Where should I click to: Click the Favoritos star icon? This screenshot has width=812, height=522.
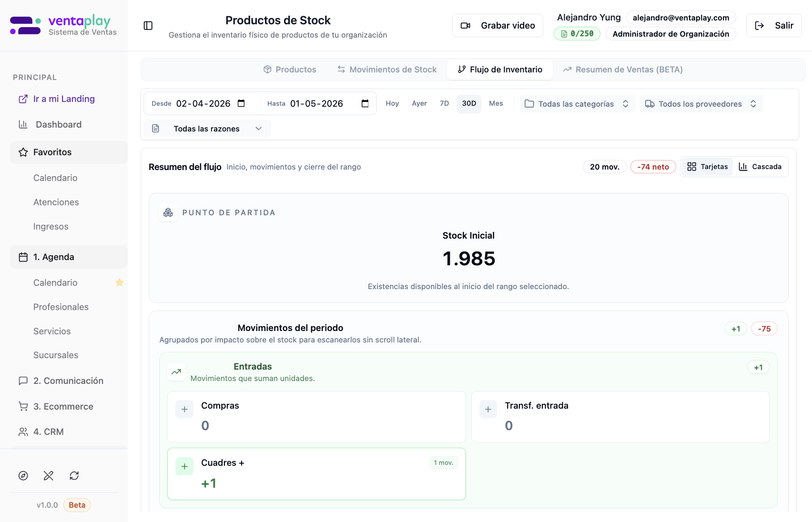coord(23,152)
